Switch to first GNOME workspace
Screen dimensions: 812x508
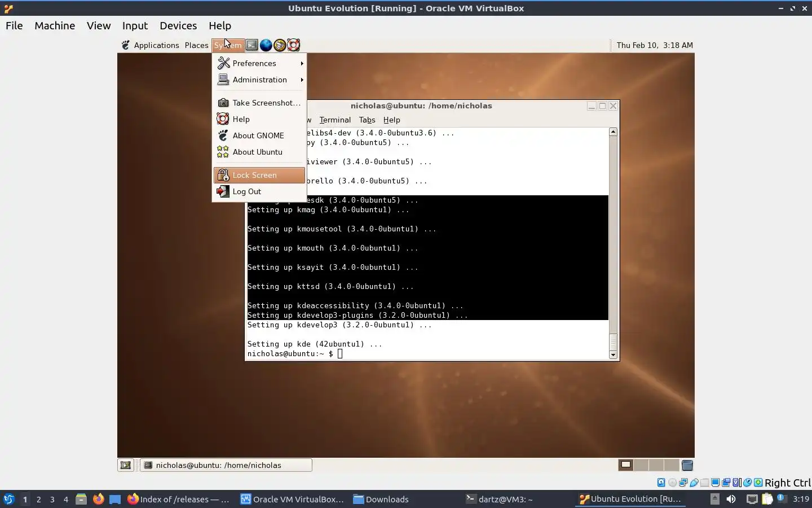click(x=625, y=465)
